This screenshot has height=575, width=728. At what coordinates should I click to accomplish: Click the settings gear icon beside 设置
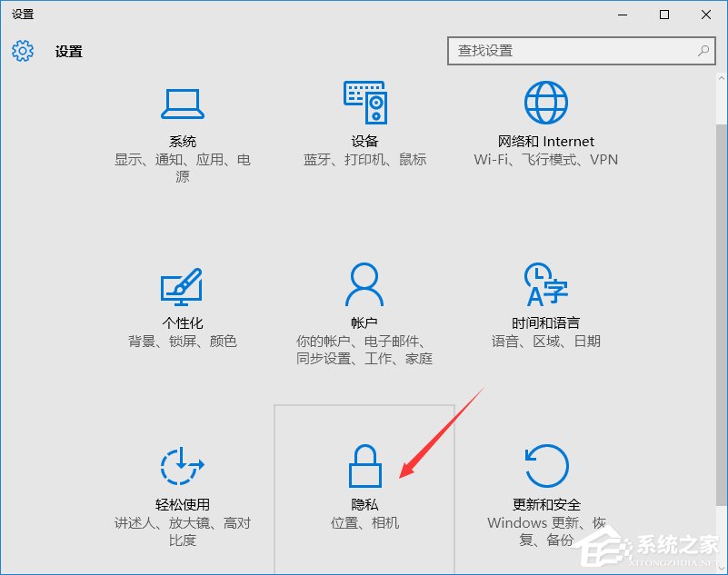pos(22,51)
